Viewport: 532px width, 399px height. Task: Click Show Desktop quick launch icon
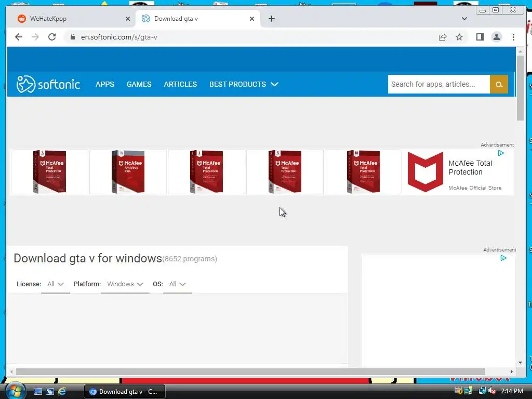pyautogui.click(x=37, y=392)
